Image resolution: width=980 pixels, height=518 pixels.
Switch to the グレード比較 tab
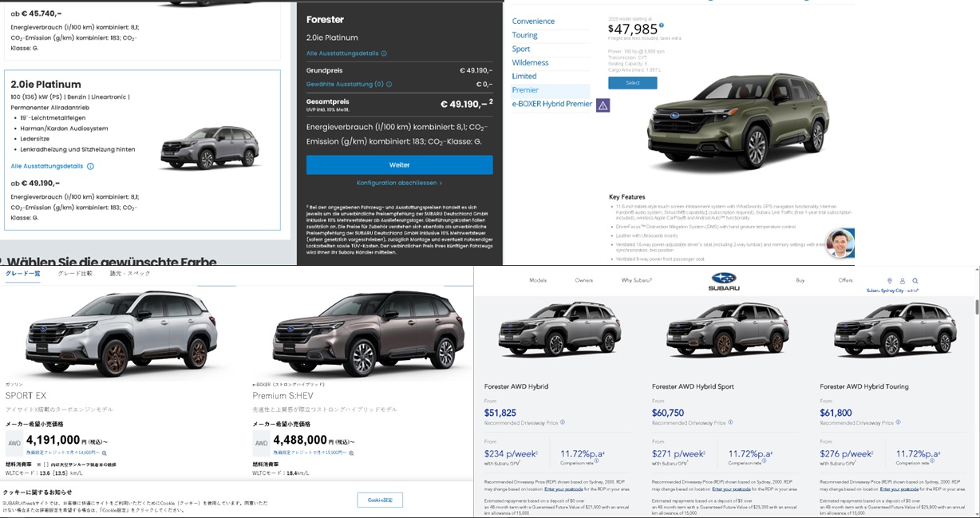click(75, 273)
